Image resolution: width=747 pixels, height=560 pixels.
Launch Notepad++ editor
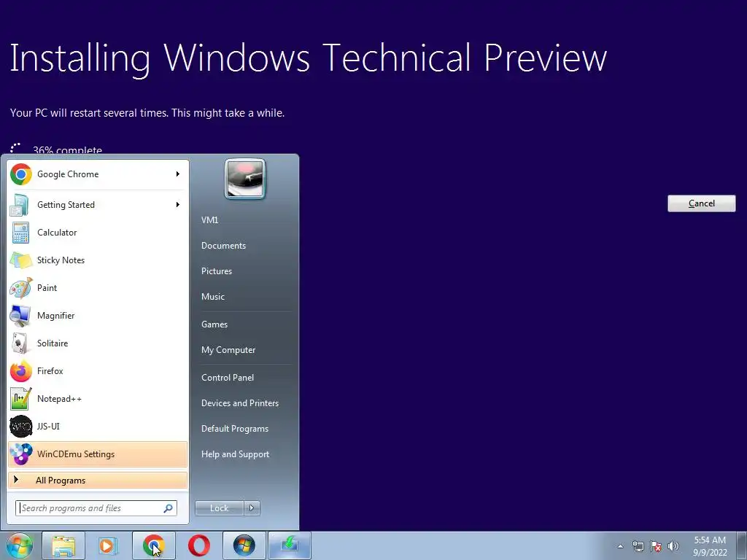[x=98, y=399]
